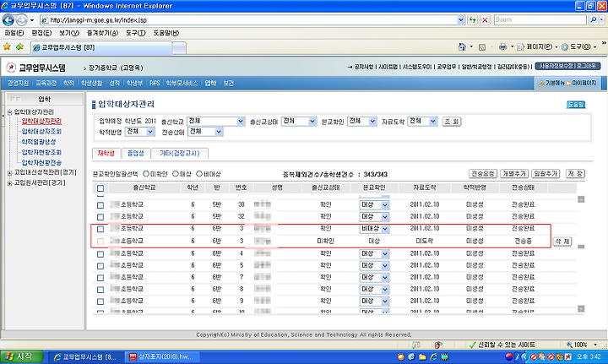Check the row for 5반 번호 32
The image size is (608, 364).
pyautogui.click(x=100, y=217)
